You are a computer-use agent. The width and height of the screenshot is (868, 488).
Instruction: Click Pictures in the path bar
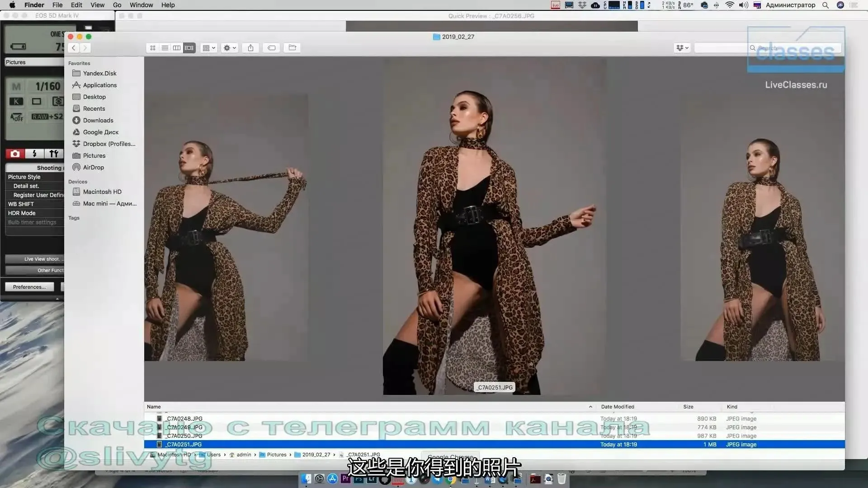coord(273,455)
